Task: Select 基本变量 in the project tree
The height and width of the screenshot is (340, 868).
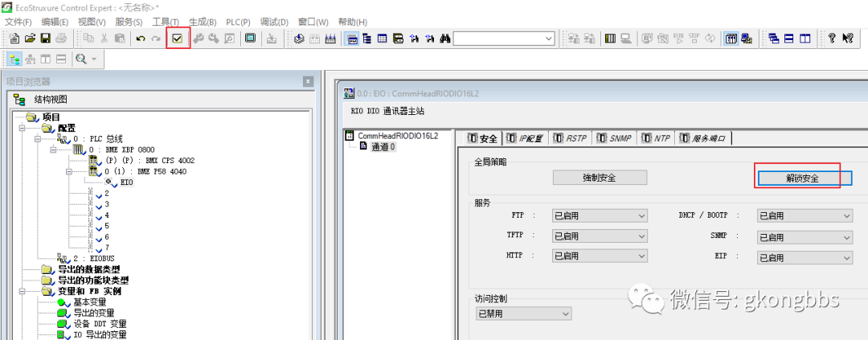Action: click(x=90, y=302)
